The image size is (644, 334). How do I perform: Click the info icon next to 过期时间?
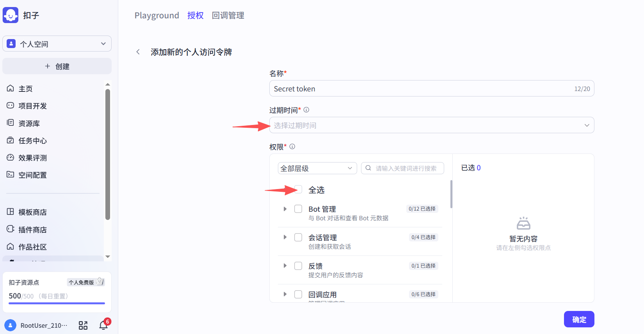pos(306,110)
